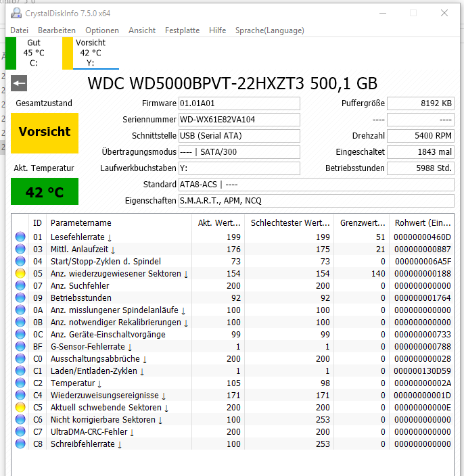Image resolution: width=464 pixels, height=476 pixels.
Task: Open the Optionen menu
Action: 102,30
